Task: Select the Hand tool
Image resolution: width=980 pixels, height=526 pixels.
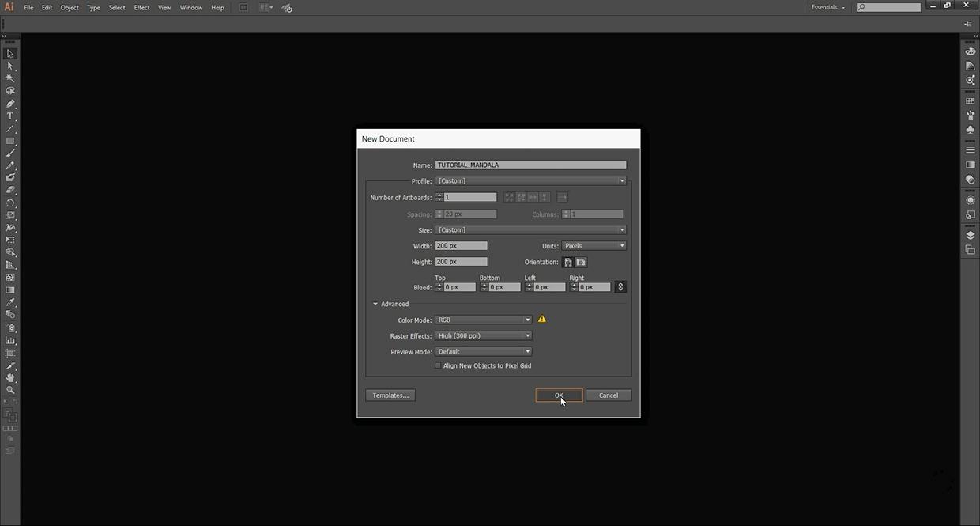Action: coord(10,378)
